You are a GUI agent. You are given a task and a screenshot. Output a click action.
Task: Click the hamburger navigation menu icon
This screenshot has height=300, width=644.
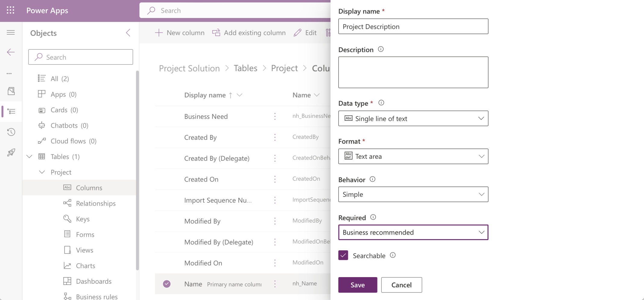click(11, 33)
